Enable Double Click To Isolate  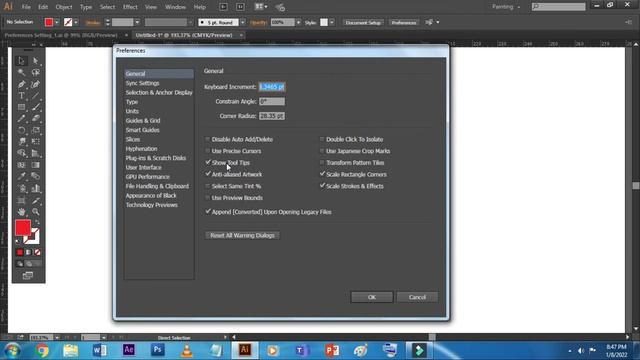click(x=322, y=139)
